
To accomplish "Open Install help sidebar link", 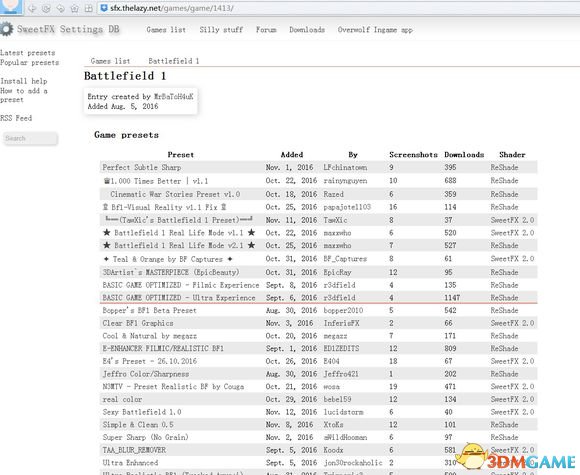I will click(x=24, y=81).
